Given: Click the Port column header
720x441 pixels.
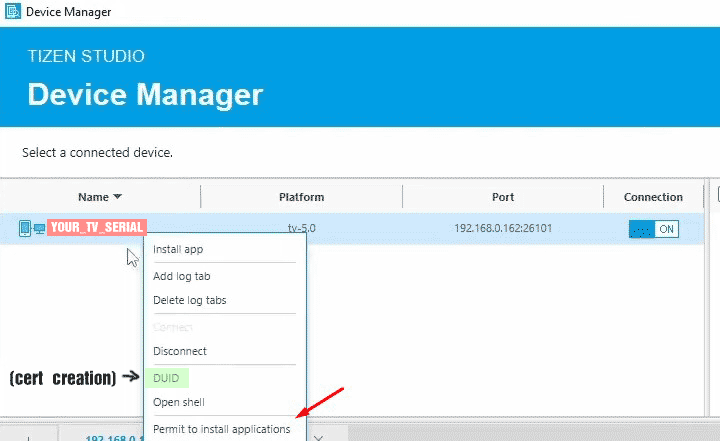Looking at the screenshot, I should coord(503,197).
